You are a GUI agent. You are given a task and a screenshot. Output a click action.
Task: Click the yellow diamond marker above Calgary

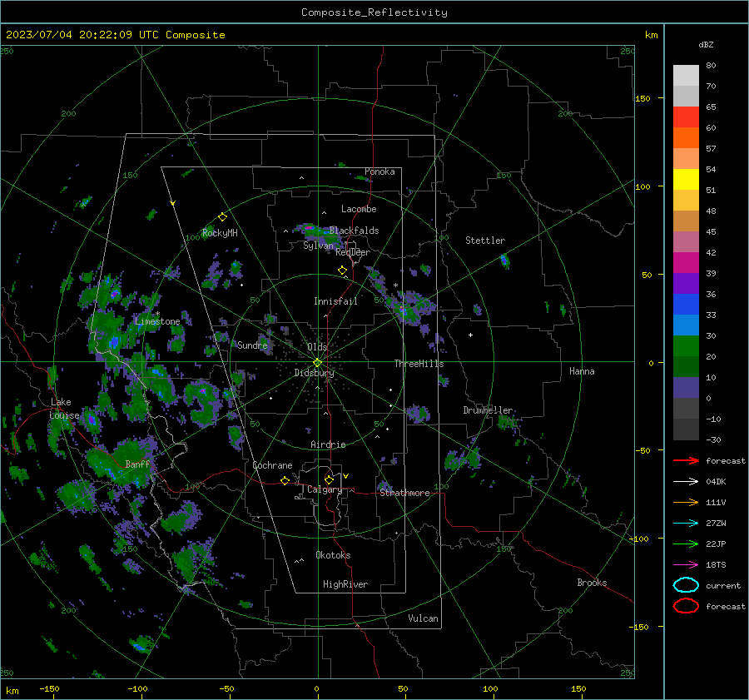(x=329, y=479)
